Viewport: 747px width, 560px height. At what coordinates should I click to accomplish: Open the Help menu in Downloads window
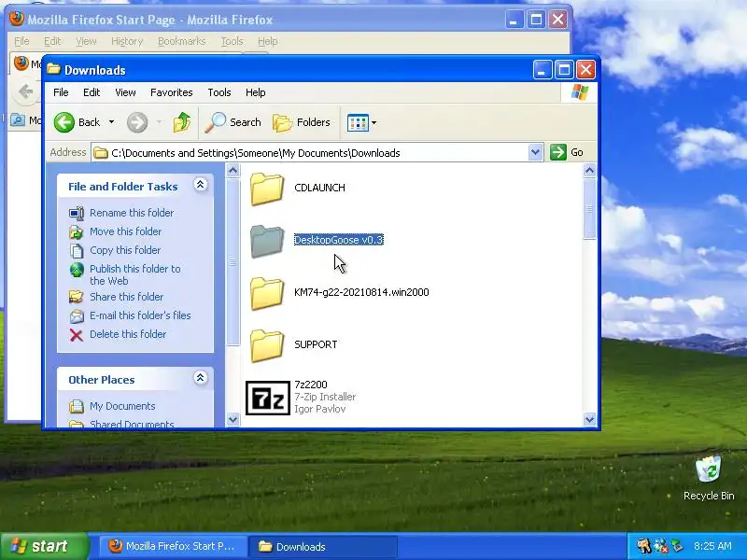pyautogui.click(x=255, y=92)
